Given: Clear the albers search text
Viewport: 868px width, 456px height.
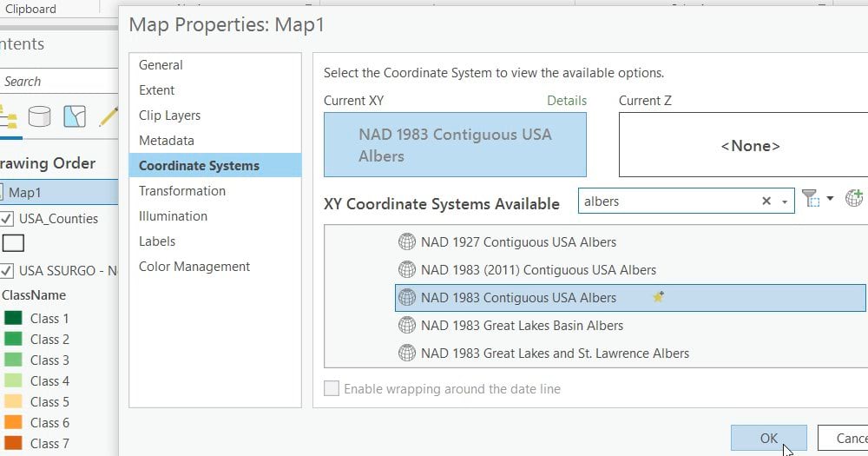Looking at the screenshot, I should coord(766,202).
